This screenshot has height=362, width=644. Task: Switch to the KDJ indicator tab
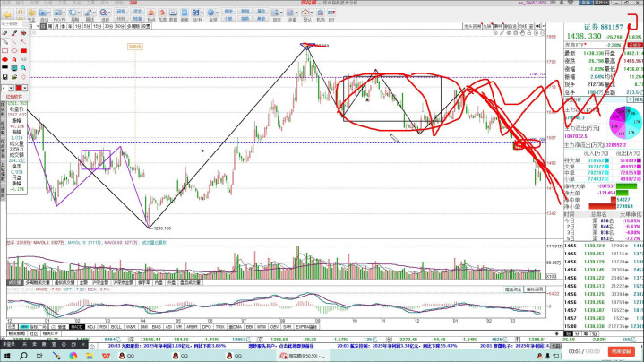[x=91, y=327]
